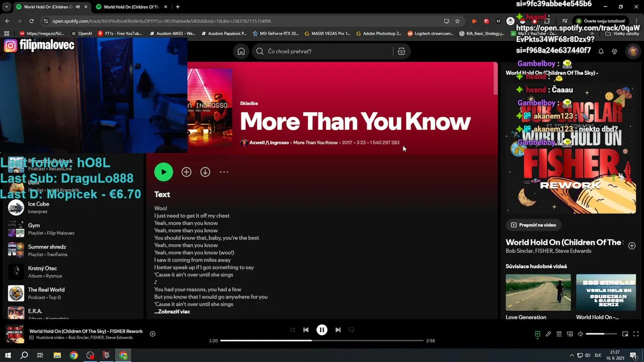Open the World Hold On remix video thumbnail
This screenshot has width=644, height=362.
coord(606,292)
